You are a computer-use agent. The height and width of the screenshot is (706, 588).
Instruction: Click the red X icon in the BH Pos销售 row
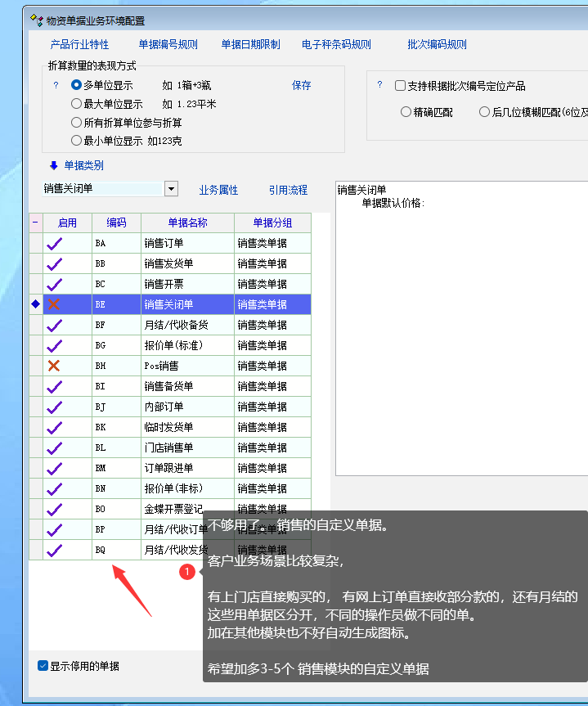[54, 366]
